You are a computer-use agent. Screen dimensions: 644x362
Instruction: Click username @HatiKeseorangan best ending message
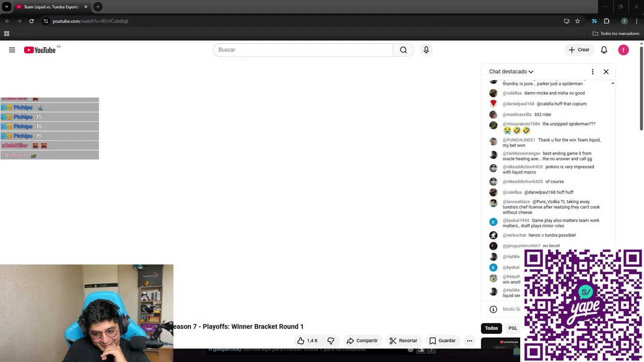coord(521,153)
